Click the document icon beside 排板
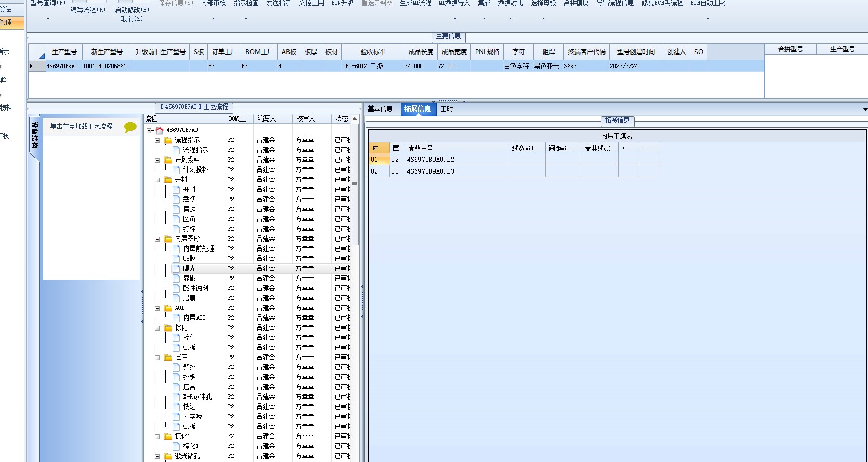Screen dimensions: 868x462 (x=176, y=377)
